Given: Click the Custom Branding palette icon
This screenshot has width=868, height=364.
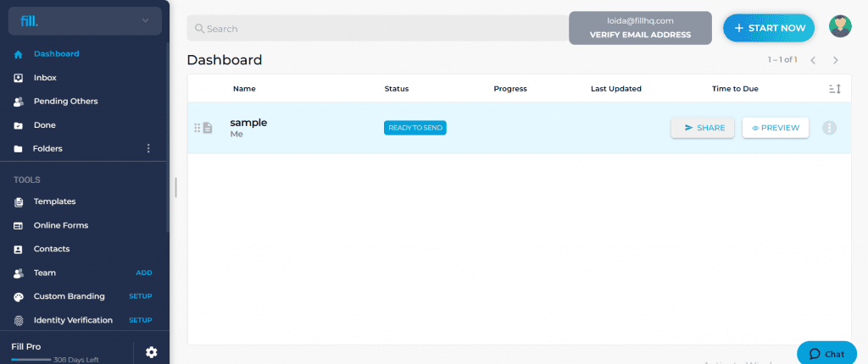Looking at the screenshot, I should coord(19,297).
